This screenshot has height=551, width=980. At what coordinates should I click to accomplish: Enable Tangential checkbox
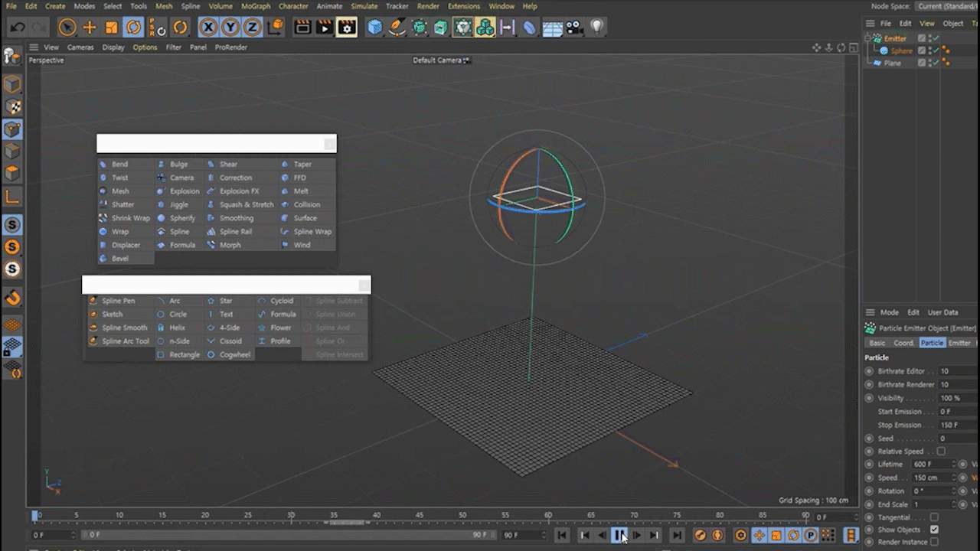coord(934,517)
